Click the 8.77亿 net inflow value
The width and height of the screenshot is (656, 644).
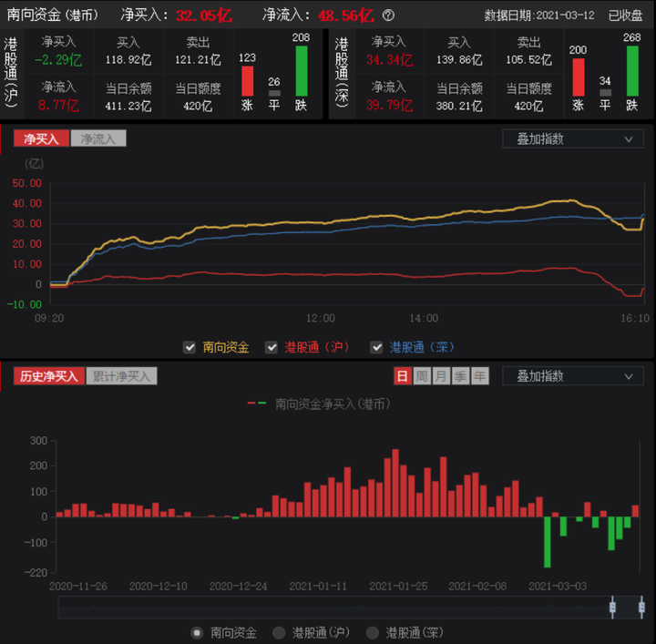[58, 106]
